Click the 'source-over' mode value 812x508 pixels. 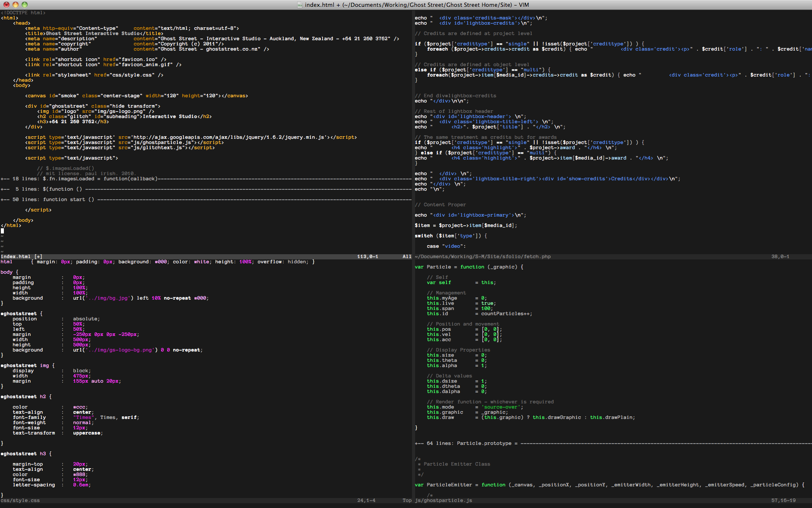[501, 407]
